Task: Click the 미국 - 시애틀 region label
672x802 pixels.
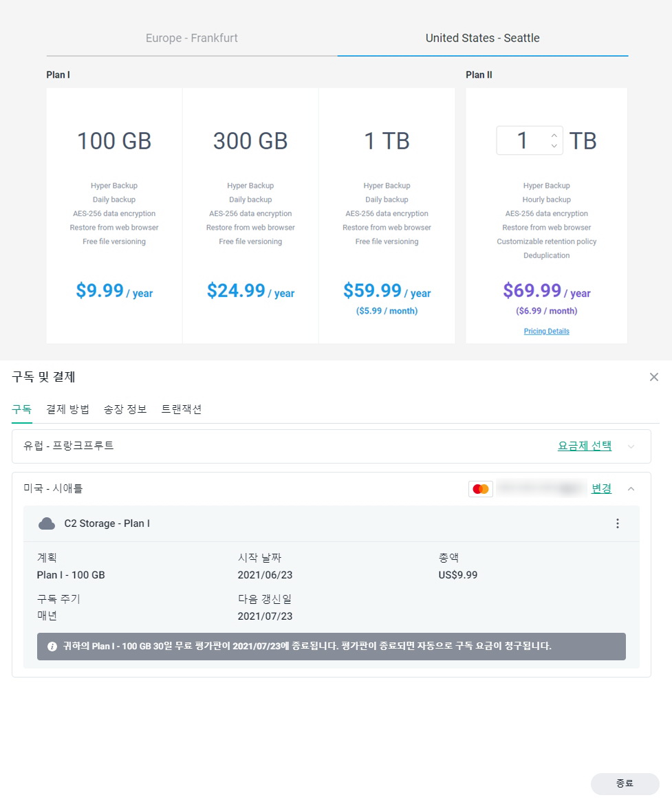Action: (53, 488)
